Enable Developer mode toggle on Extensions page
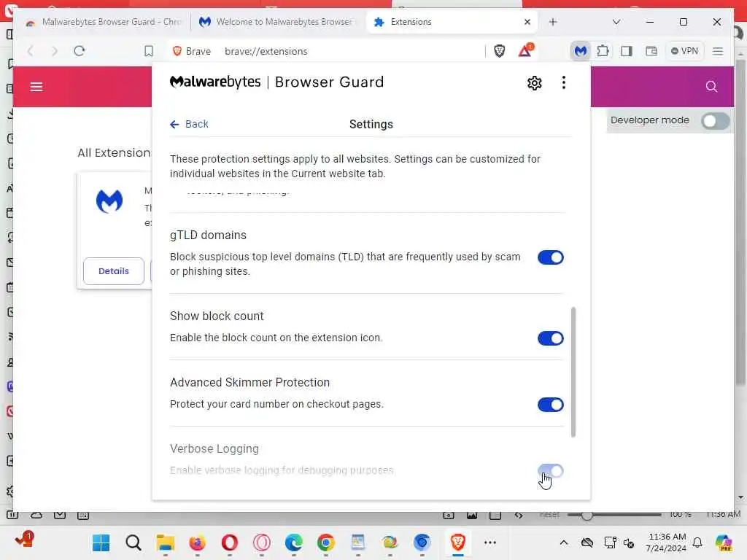Screen dimensions: 747x560 pyautogui.click(x=715, y=121)
